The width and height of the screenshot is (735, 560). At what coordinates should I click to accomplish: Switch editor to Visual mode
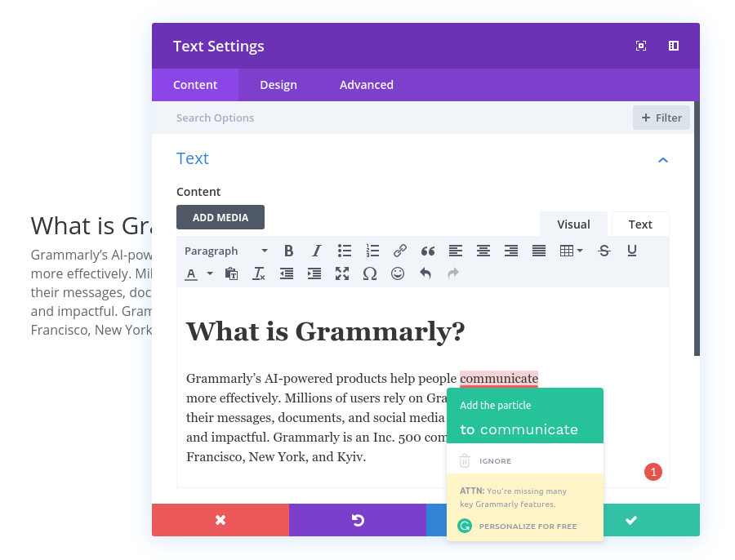(x=574, y=224)
